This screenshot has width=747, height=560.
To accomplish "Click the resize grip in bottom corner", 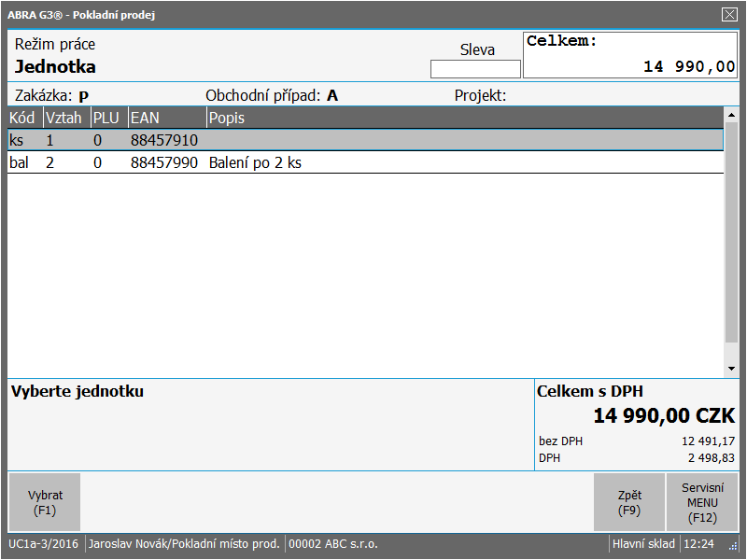I will [x=733, y=547].
